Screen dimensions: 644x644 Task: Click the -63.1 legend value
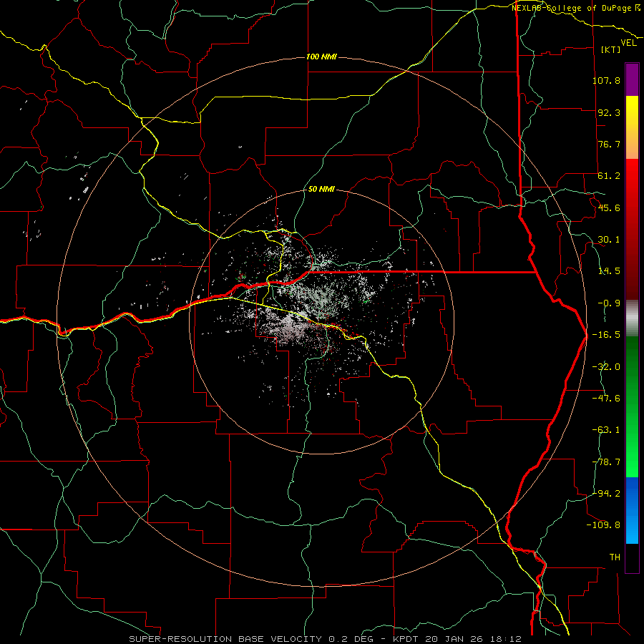[606, 430]
